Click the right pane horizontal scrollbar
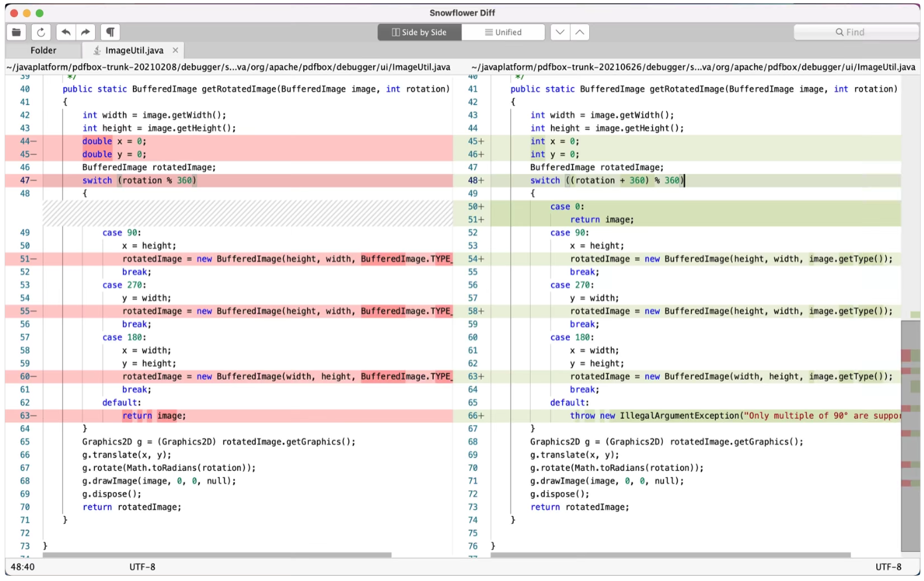This screenshot has height=581, width=924. 671,555
